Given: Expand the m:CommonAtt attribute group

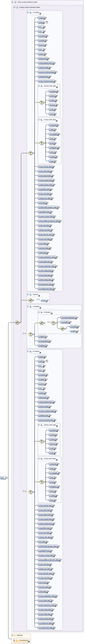Looking at the screenshot, I should click(x=14, y=640).
